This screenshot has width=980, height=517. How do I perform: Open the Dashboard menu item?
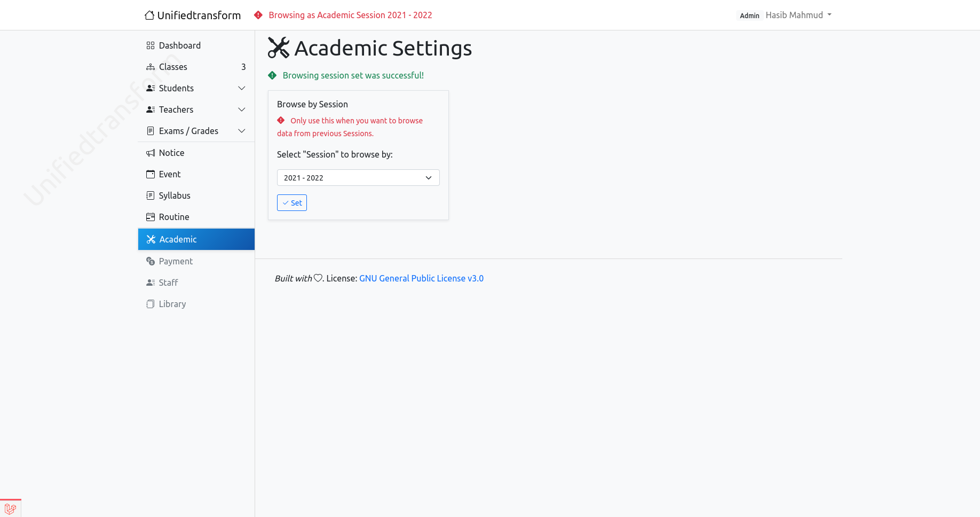(x=196, y=45)
